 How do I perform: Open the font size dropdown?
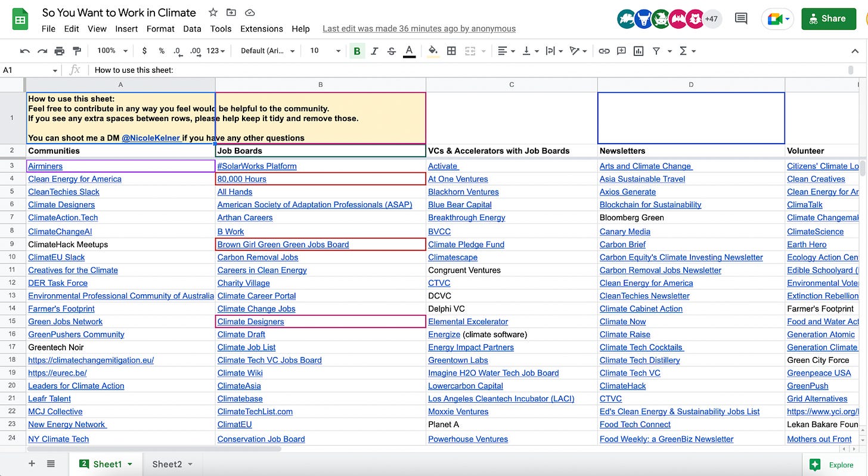(x=325, y=51)
